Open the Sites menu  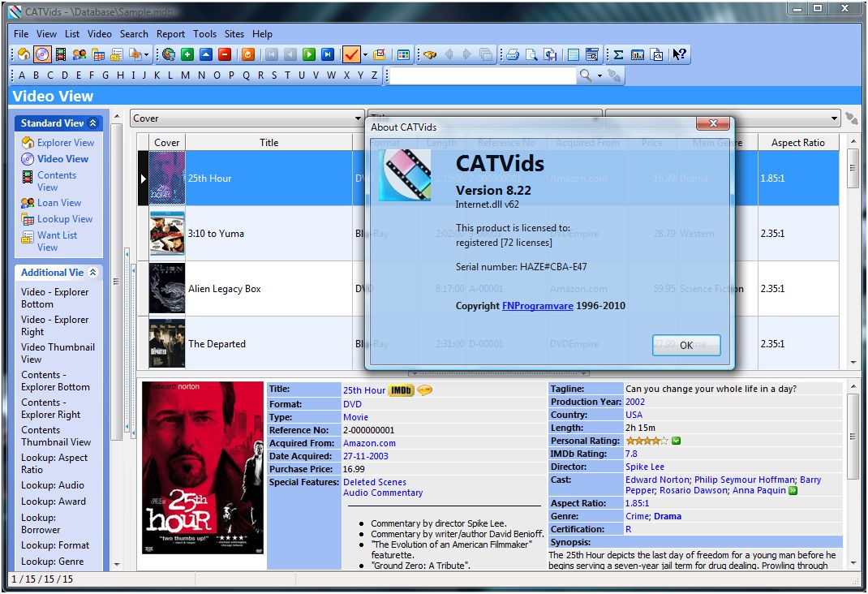point(234,34)
